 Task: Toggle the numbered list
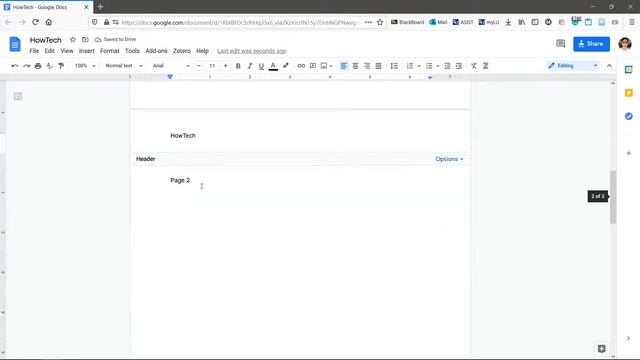[410, 66]
